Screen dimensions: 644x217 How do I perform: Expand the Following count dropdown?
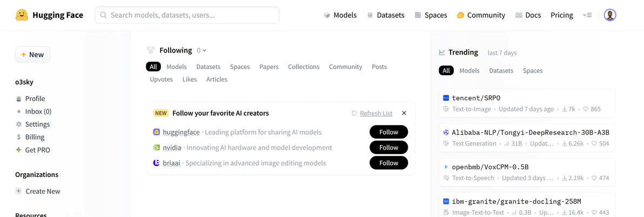coord(201,50)
